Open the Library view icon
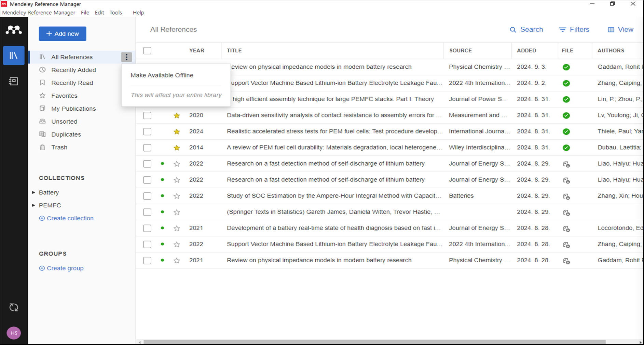This screenshot has width=644, height=345. (x=14, y=55)
